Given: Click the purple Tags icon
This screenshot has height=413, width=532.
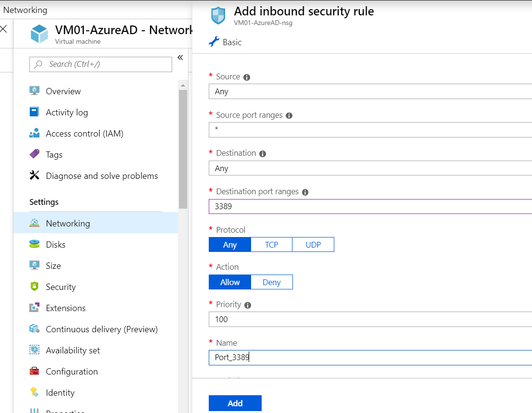Looking at the screenshot, I should [x=34, y=154].
